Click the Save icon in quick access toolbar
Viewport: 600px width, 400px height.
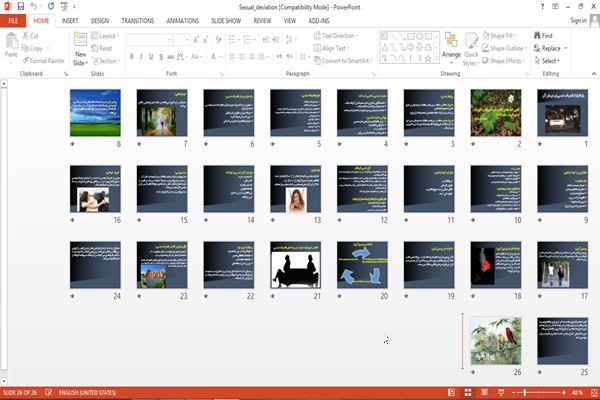(20, 6)
